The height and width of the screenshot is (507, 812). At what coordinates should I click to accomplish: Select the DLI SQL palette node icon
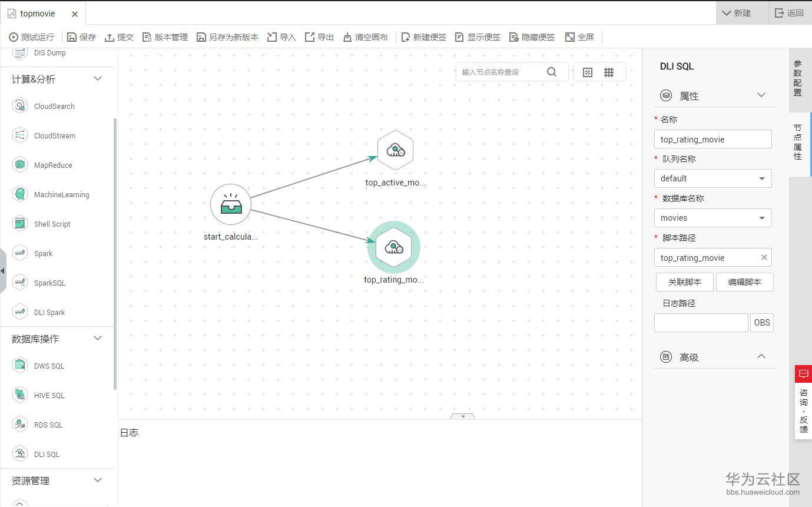point(20,454)
